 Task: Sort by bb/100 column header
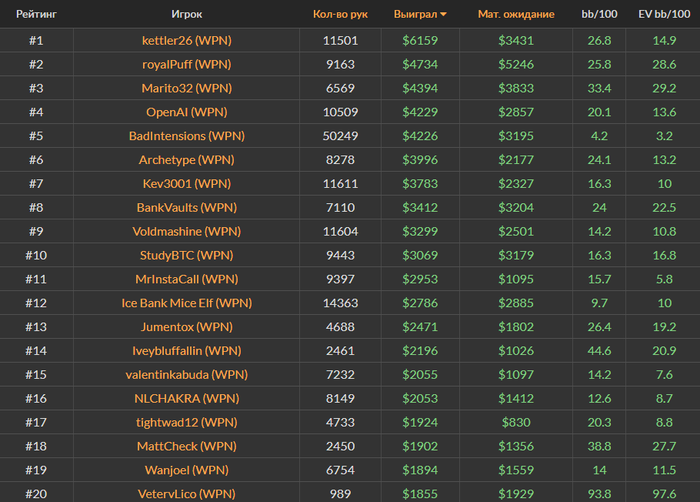pos(599,15)
